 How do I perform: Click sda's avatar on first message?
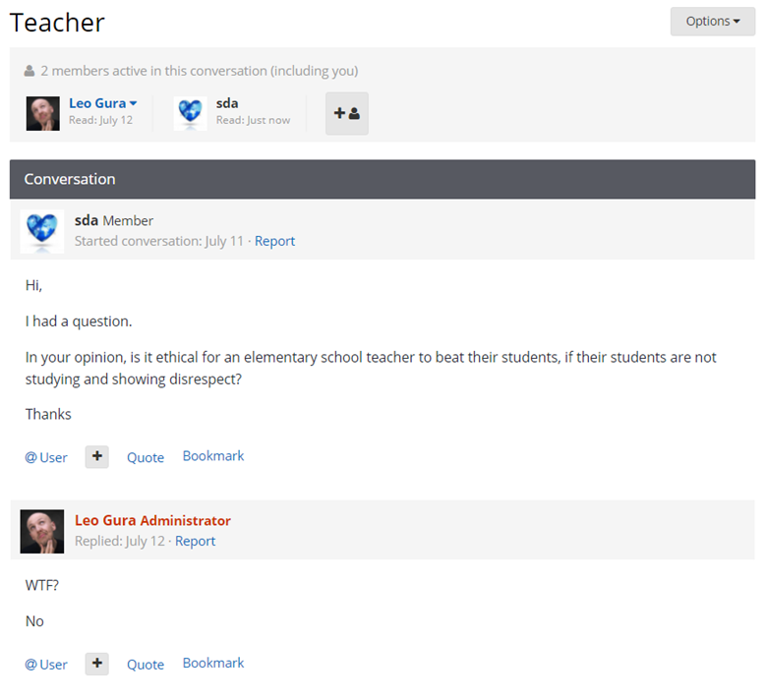pyautogui.click(x=42, y=231)
